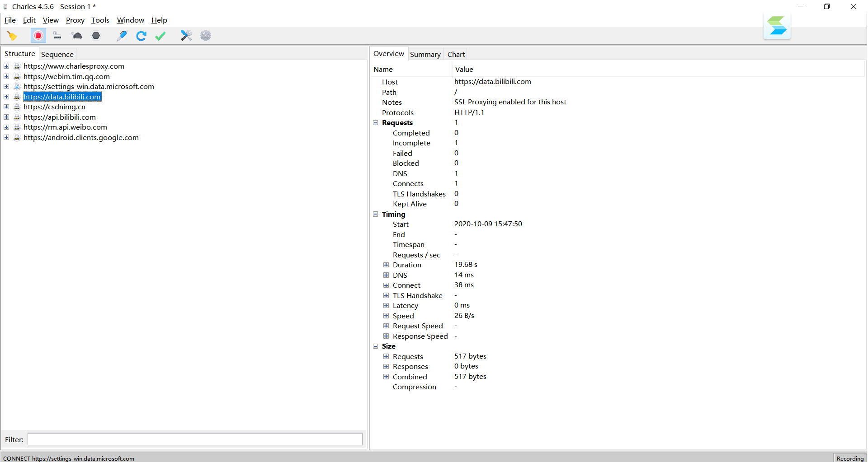The image size is (868, 462).
Task: Open the Window menu
Action: 130,20
